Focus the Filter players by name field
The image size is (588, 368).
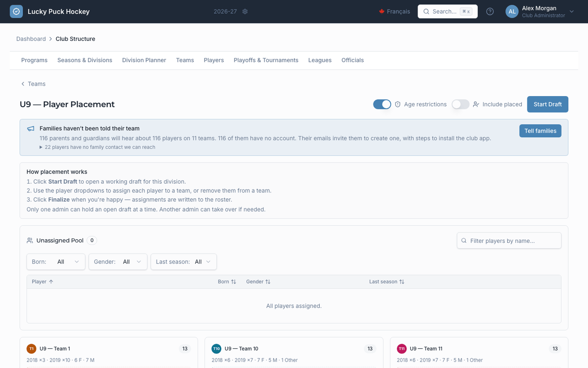(509, 241)
